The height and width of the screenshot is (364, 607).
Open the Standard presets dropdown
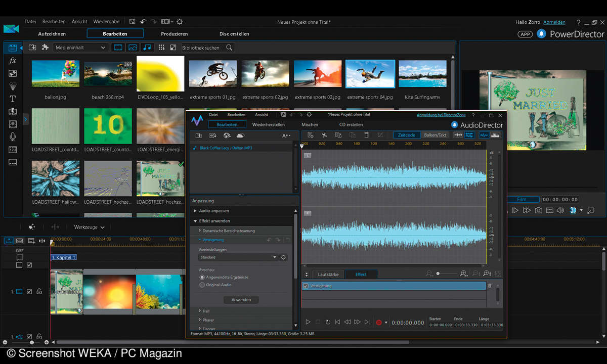point(238,257)
